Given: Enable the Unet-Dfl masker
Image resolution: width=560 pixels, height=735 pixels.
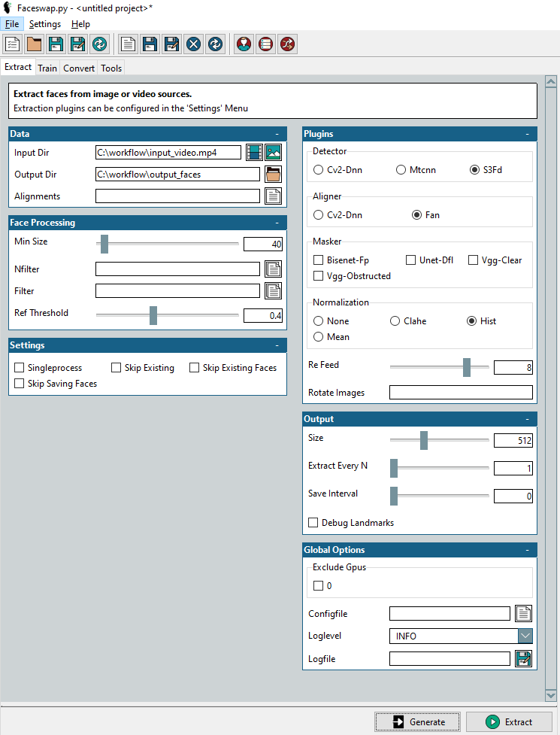Looking at the screenshot, I should (410, 260).
